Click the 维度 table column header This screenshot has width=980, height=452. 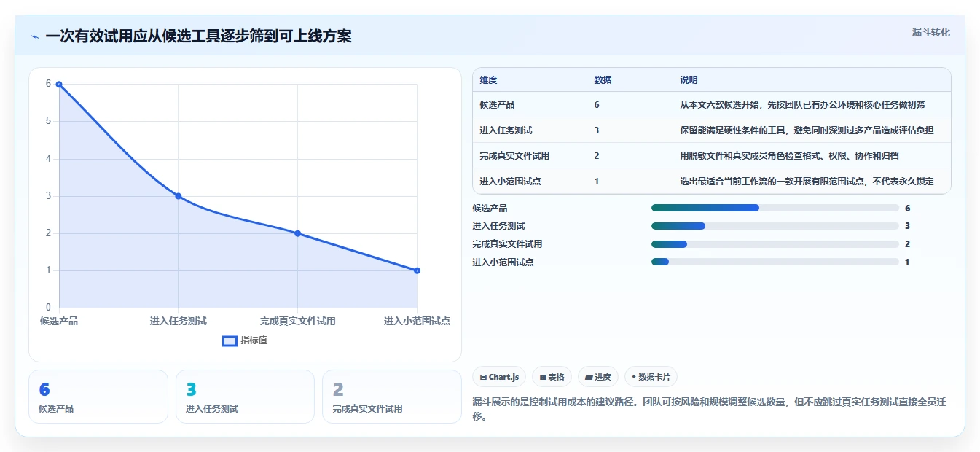coord(488,80)
